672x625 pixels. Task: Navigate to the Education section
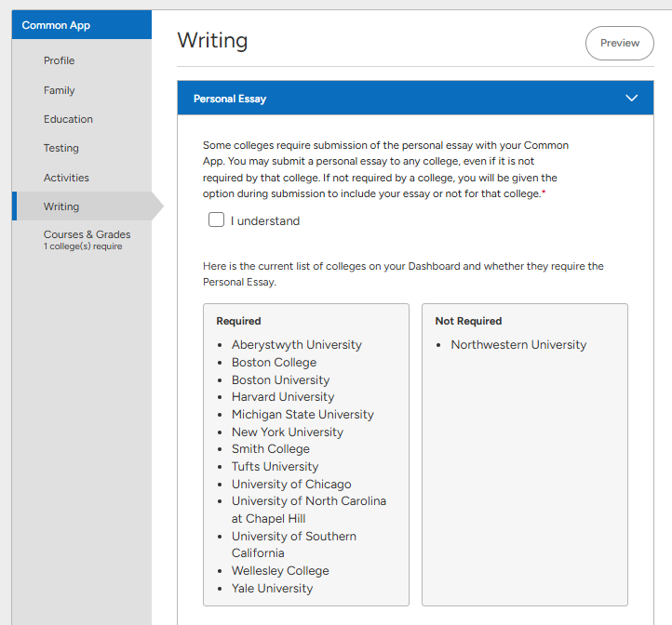tap(68, 119)
